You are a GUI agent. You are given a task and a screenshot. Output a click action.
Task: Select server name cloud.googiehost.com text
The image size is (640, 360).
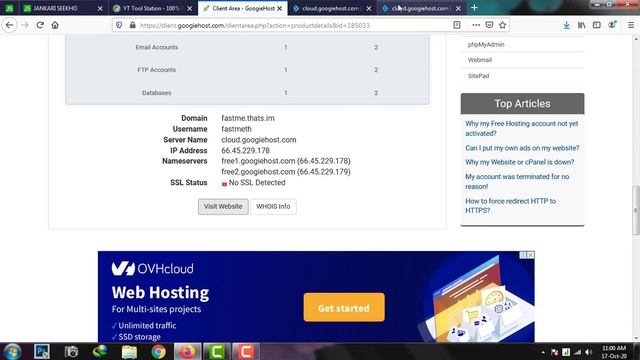pyautogui.click(x=259, y=140)
